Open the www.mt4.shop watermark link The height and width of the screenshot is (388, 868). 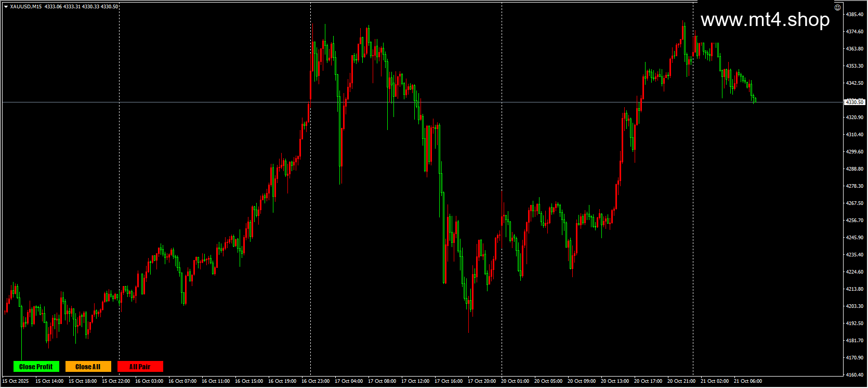coord(765,20)
